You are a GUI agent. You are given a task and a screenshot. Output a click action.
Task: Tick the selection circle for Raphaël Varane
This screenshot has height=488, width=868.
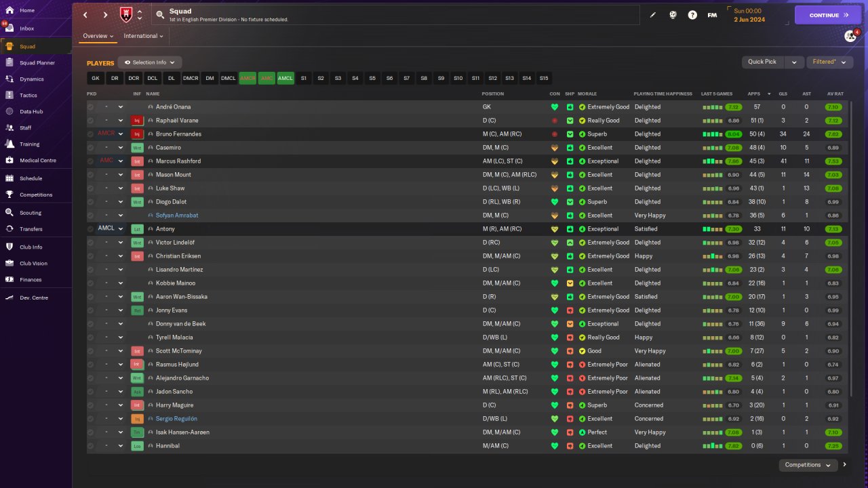point(91,121)
